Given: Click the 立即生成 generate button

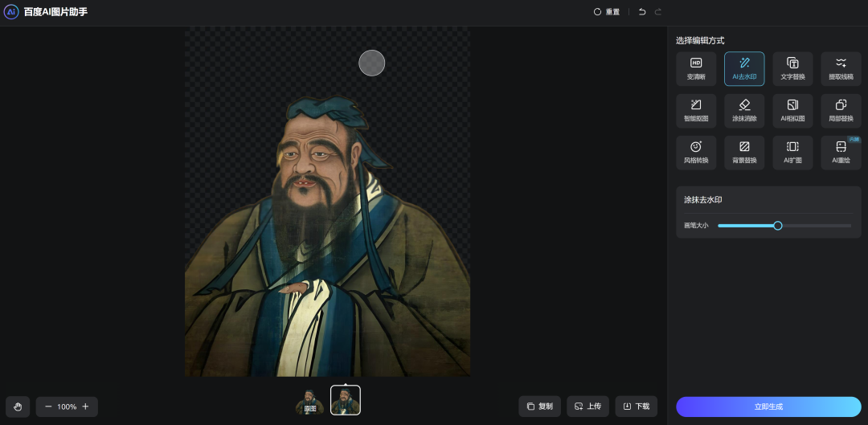Looking at the screenshot, I should pos(768,407).
